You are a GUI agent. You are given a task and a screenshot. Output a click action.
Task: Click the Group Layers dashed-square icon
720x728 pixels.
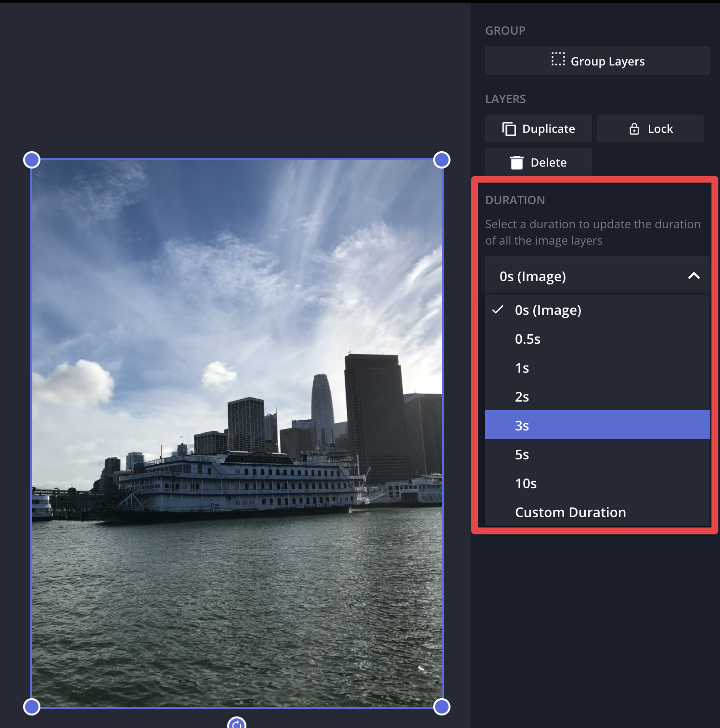558,60
